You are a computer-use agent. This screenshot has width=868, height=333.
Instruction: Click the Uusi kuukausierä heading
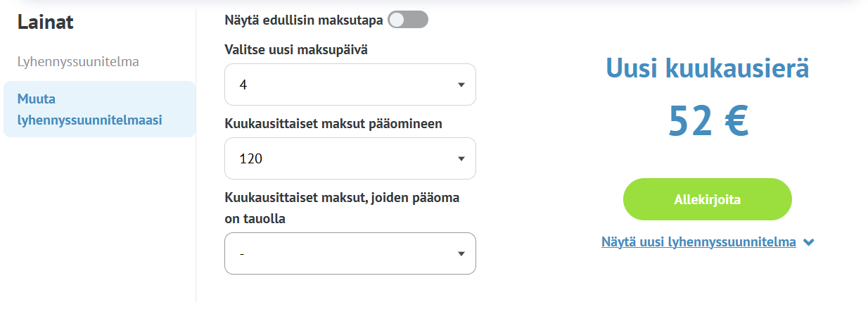pyautogui.click(x=707, y=69)
